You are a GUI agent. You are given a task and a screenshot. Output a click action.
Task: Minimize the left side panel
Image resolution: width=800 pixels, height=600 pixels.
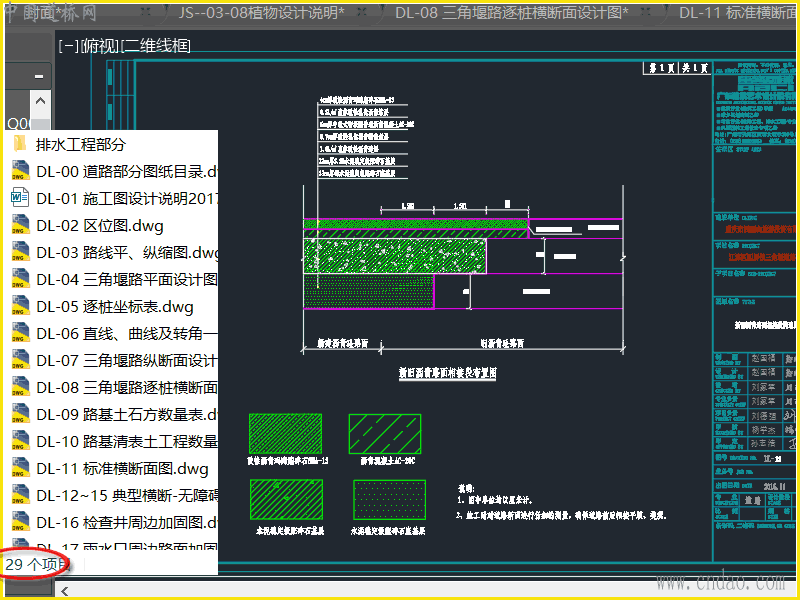point(39,77)
